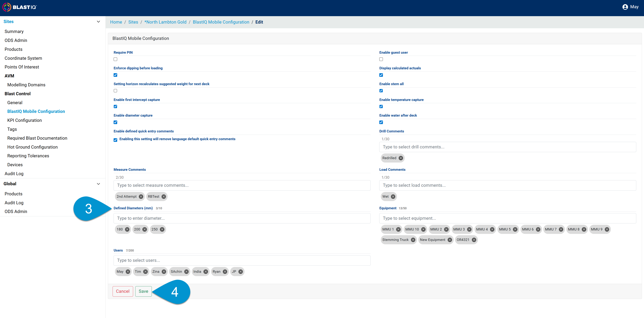The width and height of the screenshot is (644, 318).
Task: Go to Home breadcrumb link
Action: coord(116,22)
